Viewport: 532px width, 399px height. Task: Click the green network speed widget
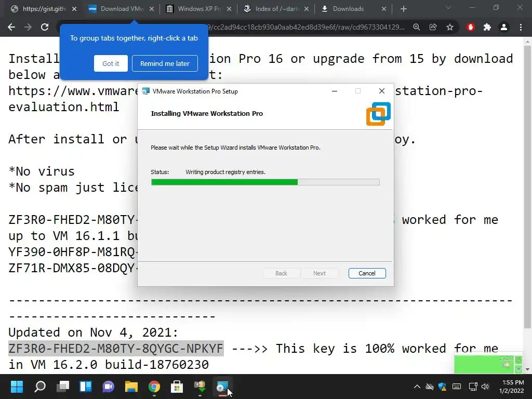[x=488, y=364]
